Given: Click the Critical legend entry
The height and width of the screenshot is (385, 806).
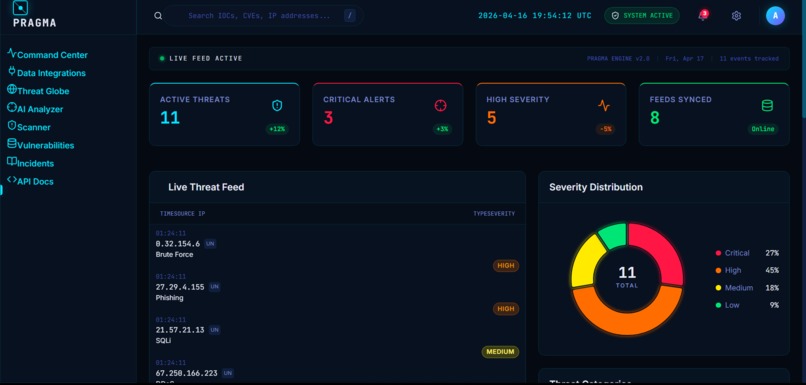Looking at the screenshot, I should (747, 253).
